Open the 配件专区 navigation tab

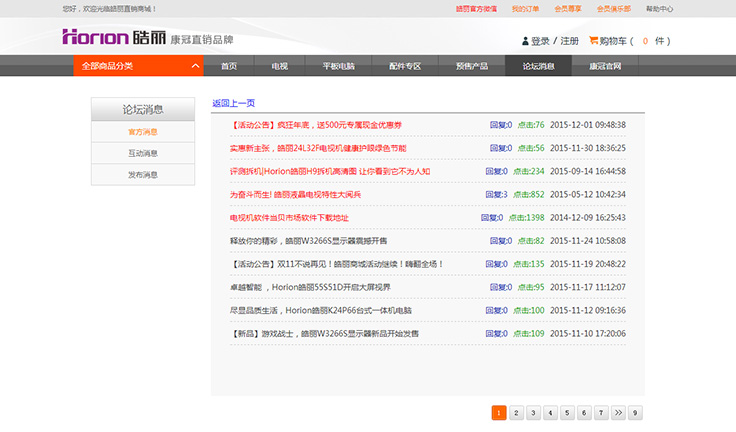coord(405,66)
